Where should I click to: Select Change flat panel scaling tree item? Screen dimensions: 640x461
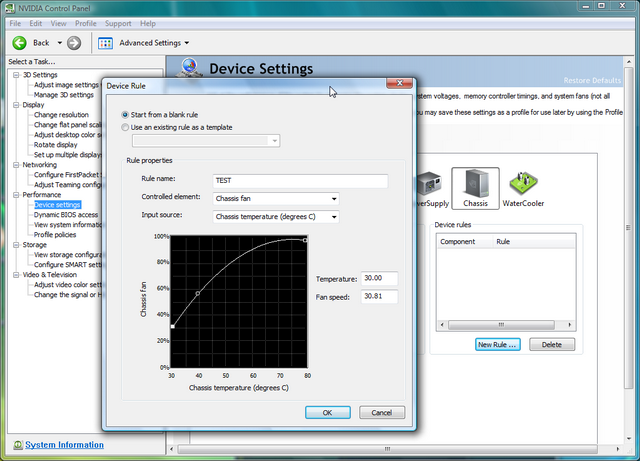68,125
